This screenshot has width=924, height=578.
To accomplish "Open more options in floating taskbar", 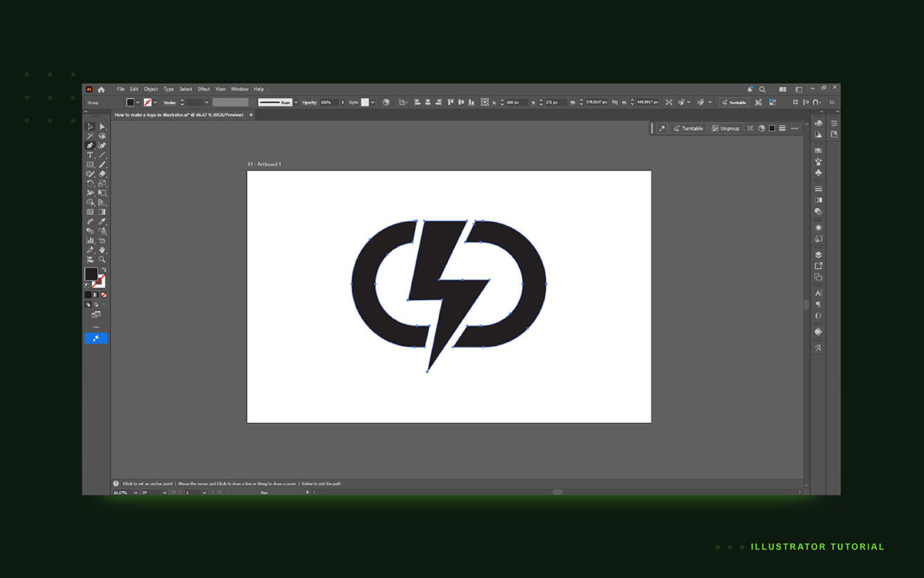I will coord(794,129).
